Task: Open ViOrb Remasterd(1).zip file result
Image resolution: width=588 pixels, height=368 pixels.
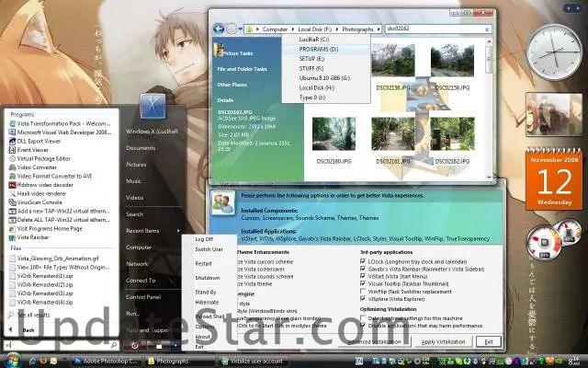Action: pyautogui.click(x=40, y=276)
